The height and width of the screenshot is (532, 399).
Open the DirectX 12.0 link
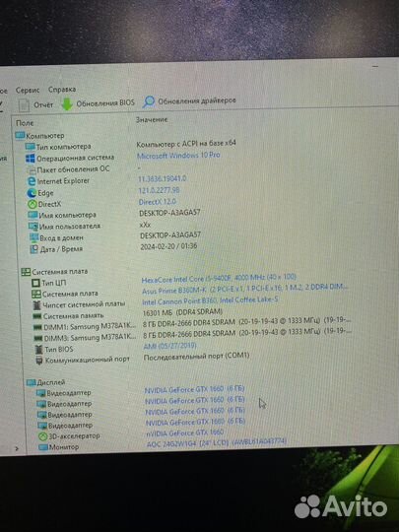[158, 202]
